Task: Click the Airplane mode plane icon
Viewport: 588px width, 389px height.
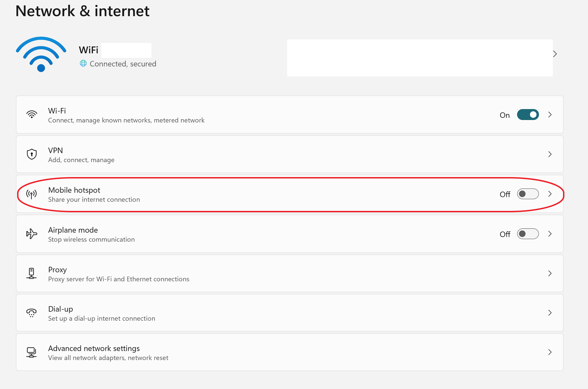Action: tap(32, 234)
